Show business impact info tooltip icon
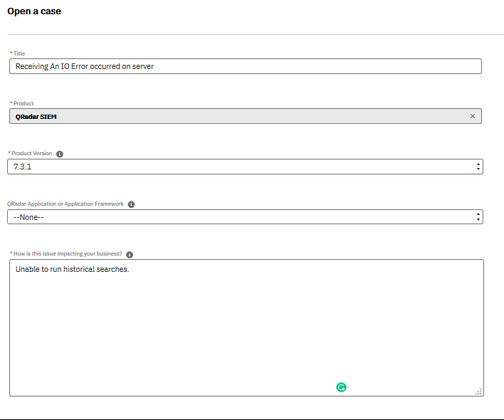 (x=130, y=255)
